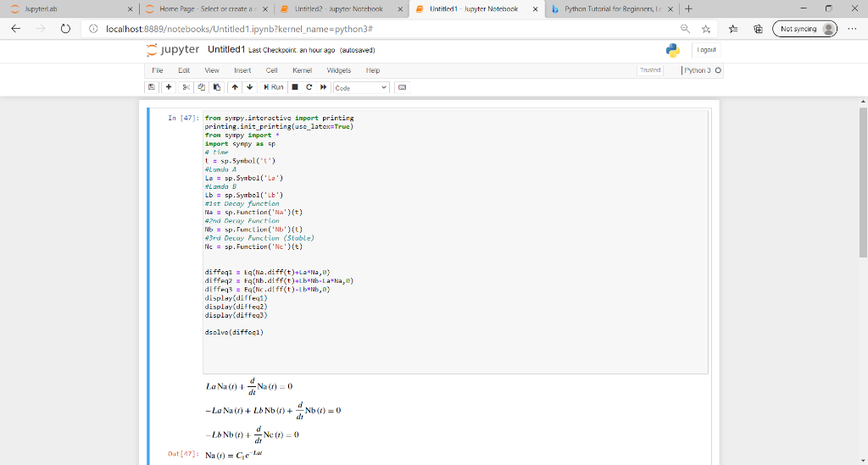Click the Out[47] output prompt
The height and width of the screenshot is (465, 868).
(183, 454)
